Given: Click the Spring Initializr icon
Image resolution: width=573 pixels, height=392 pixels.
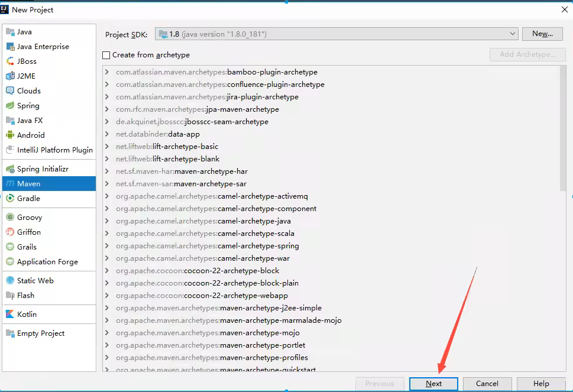Looking at the screenshot, I should click(10, 169).
